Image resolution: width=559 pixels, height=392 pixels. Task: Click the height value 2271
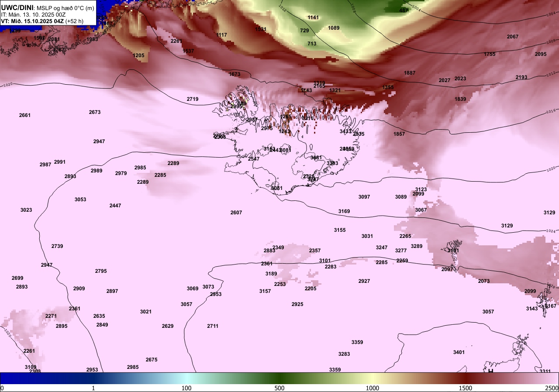(51, 316)
